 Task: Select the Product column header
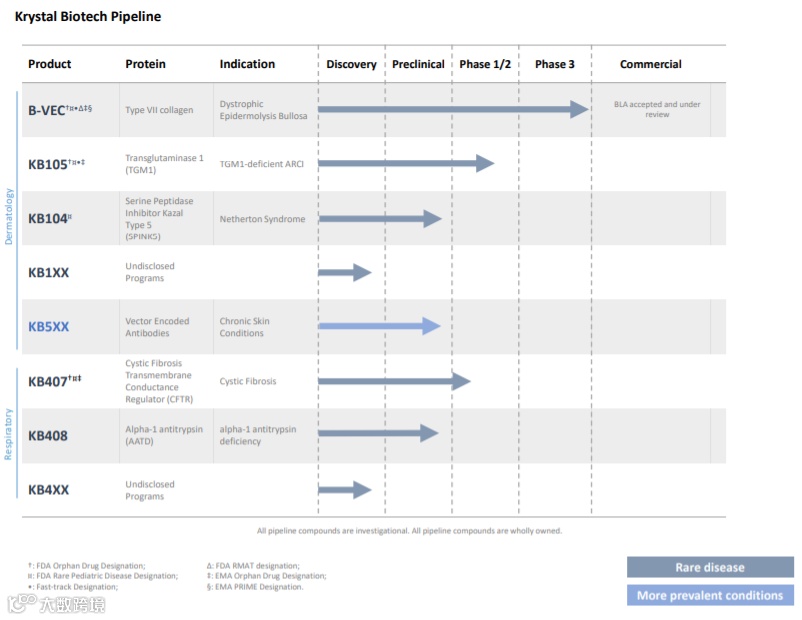coord(50,64)
